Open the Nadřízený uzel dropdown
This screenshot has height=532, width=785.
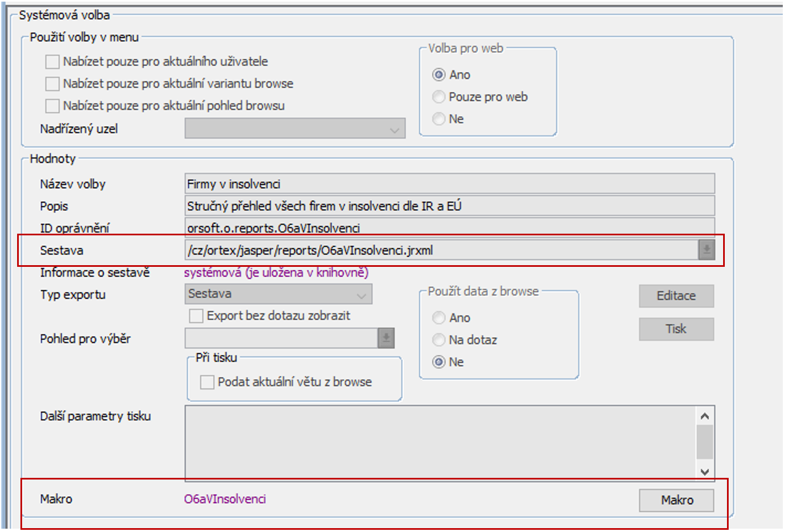(x=295, y=129)
